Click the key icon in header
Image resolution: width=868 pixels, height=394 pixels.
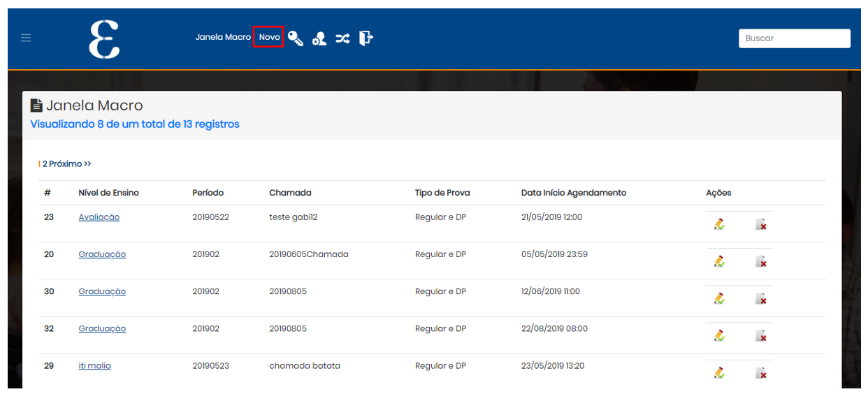click(296, 38)
